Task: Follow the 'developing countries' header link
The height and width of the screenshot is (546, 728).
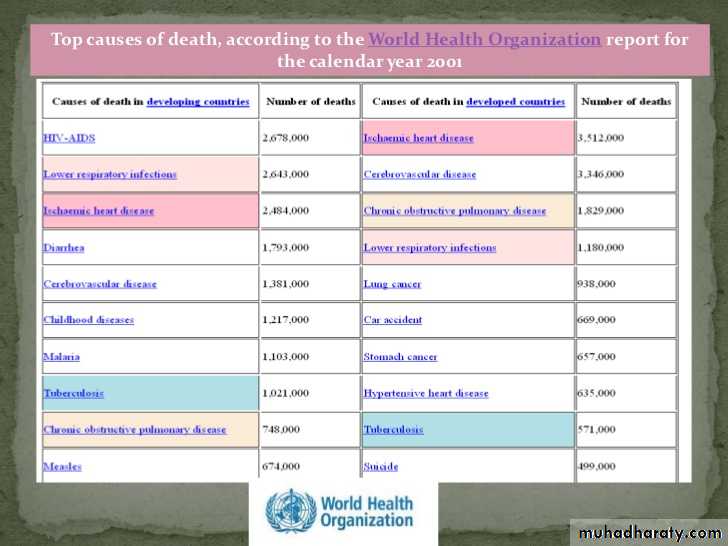Action: [x=198, y=102]
